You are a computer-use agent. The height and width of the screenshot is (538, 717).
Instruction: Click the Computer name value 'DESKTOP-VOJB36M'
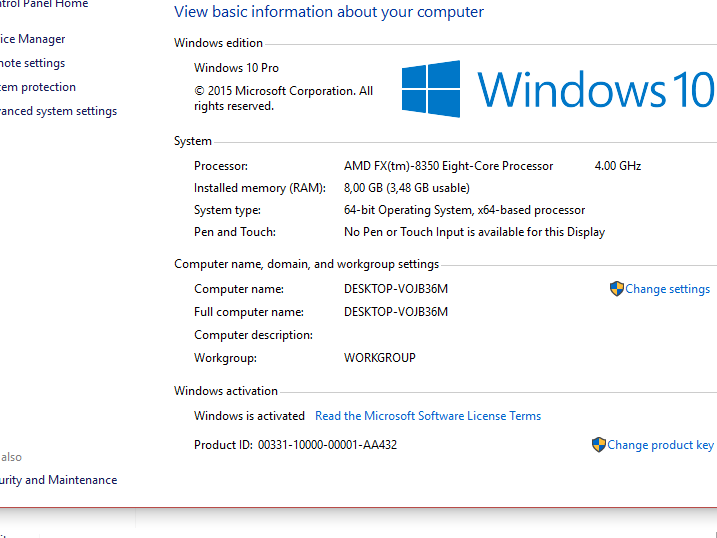coord(396,289)
